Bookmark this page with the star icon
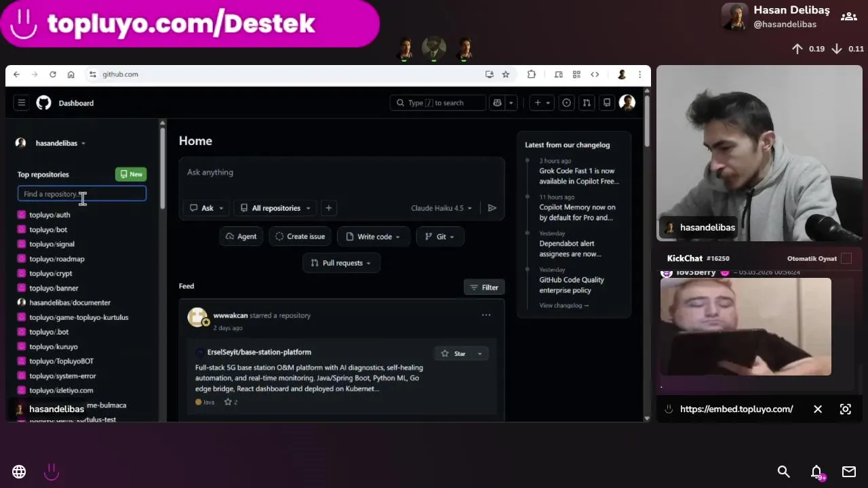The height and width of the screenshot is (488, 868). 506,75
